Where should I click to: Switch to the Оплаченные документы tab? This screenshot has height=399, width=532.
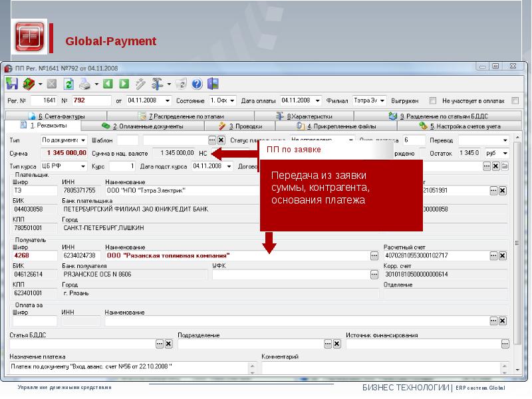tap(142, 126)
